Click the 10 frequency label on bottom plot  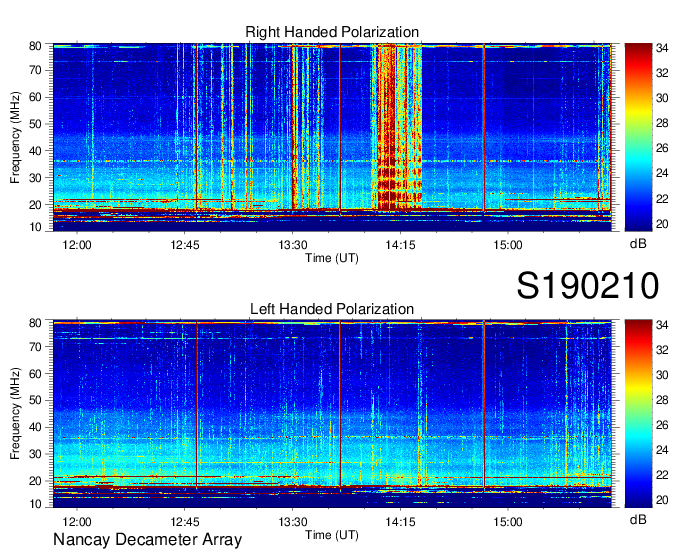click(x=35, y=504)
